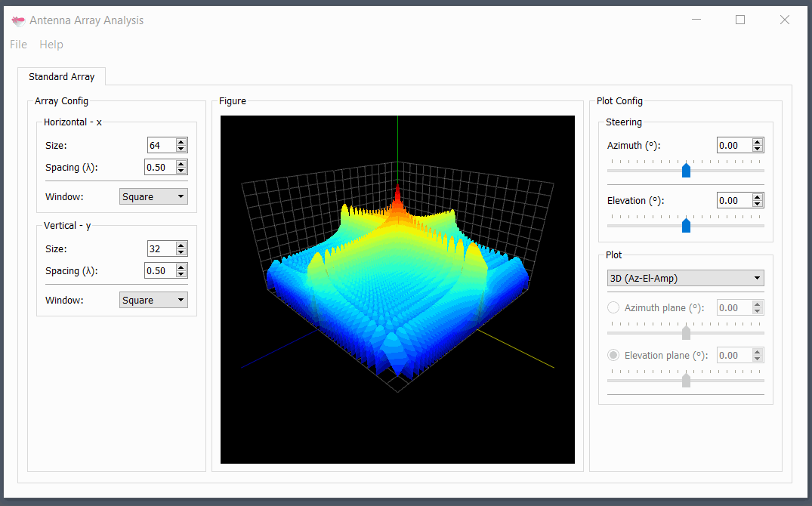Decrease steering Azimuth with down arrow
The image size is (812, 506).
(758, 150)
